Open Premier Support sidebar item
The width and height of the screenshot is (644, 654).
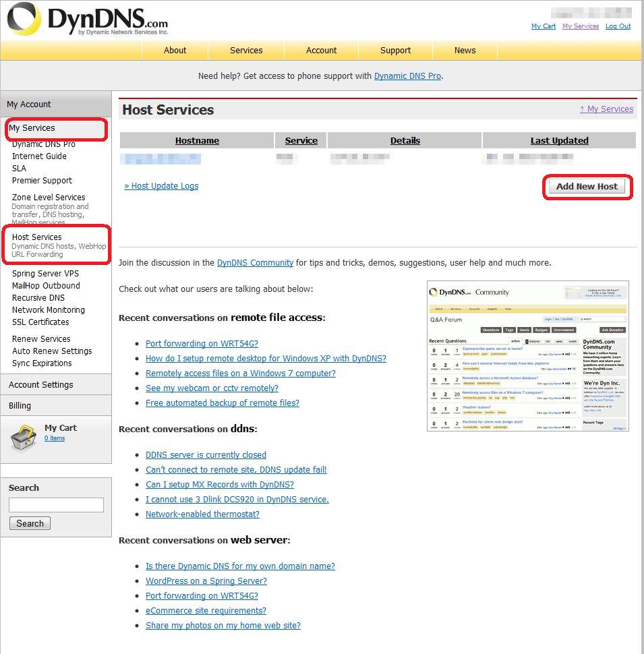click(x=42, y=181)
